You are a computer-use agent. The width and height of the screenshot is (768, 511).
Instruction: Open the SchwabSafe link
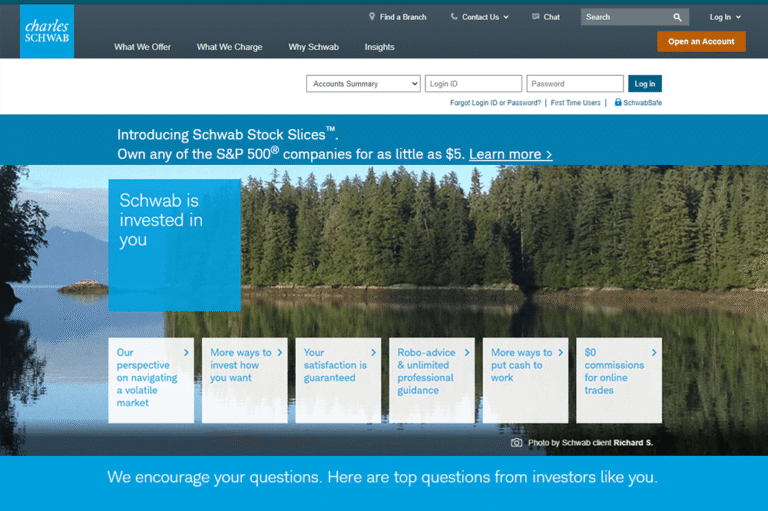click(x=642, y=103)
